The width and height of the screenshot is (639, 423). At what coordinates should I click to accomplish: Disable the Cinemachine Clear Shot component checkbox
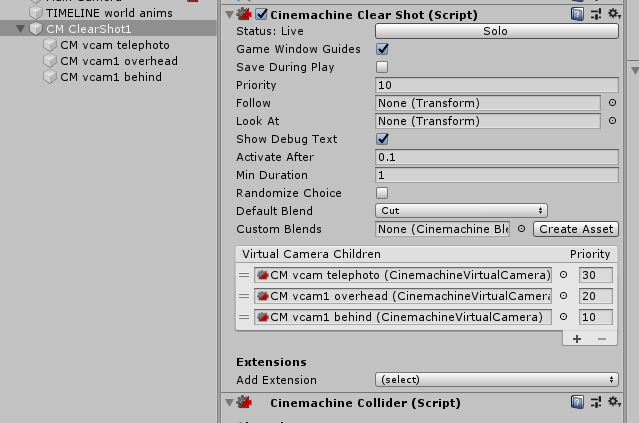tap(261, 15)
